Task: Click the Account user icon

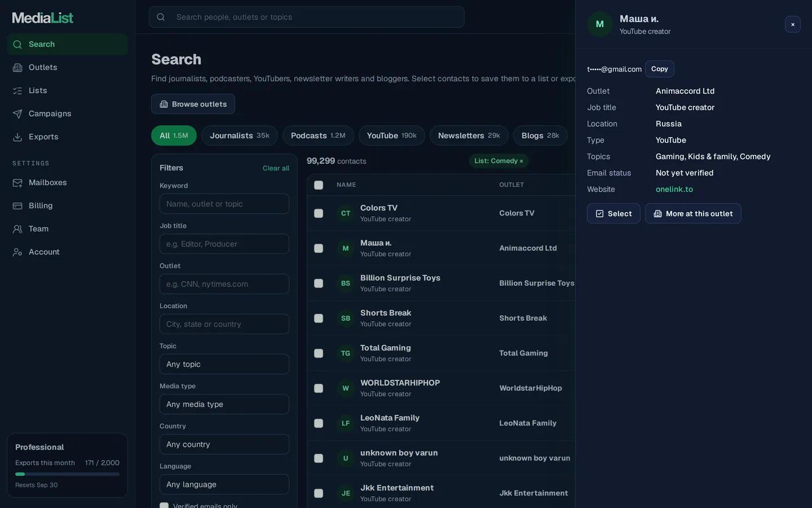Action: coord(17,252)
